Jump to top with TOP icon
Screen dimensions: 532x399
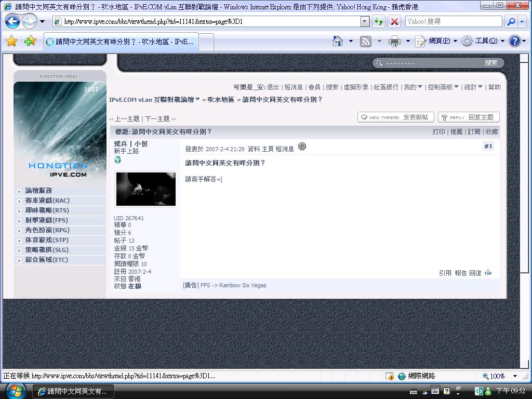pyautogui.click(x=488, y=273)
